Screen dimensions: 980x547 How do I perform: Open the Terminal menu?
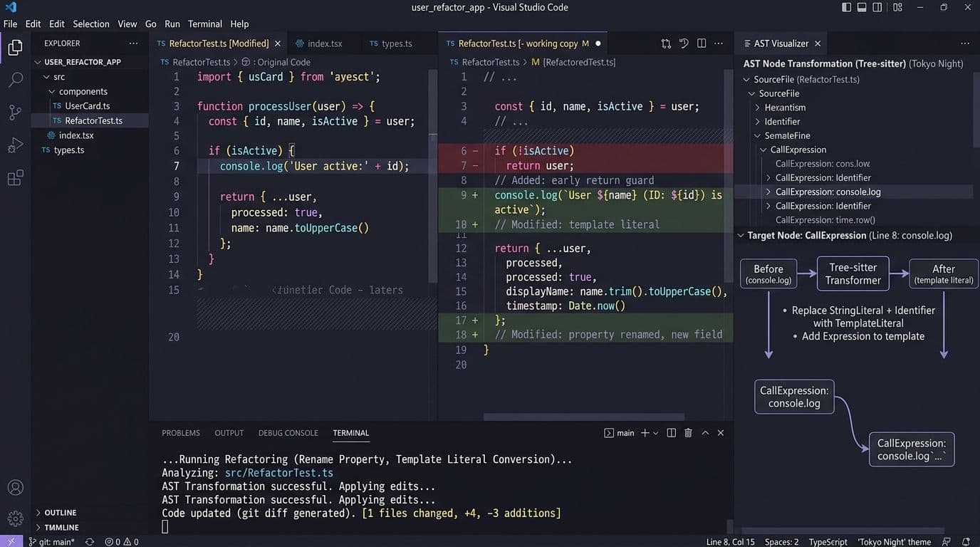tap(205, 24)
